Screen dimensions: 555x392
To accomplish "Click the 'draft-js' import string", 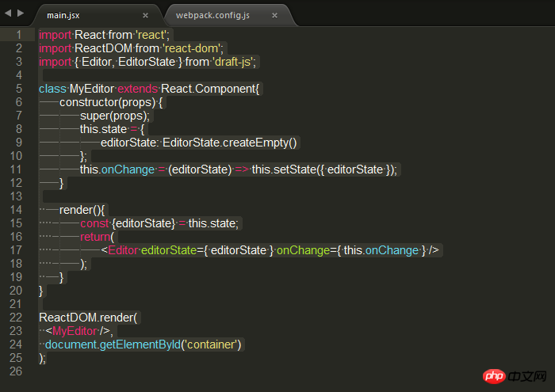I will click(234, 62).
